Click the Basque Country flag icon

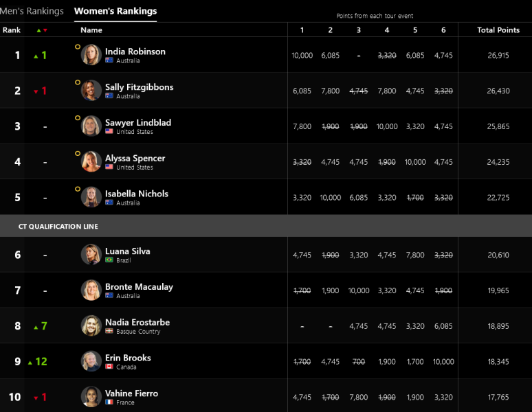(x=109, y=332)
